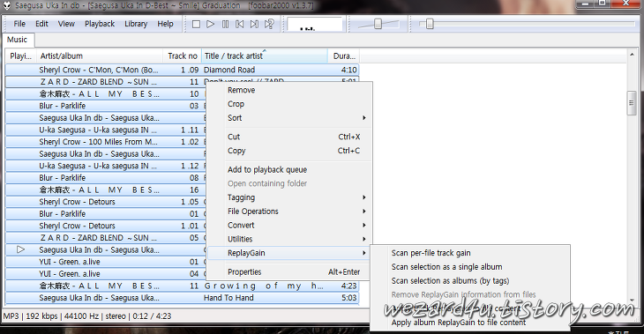
Task: Choose Remove from the context menu
Action: pyautogui.click(x=289, y=90)
